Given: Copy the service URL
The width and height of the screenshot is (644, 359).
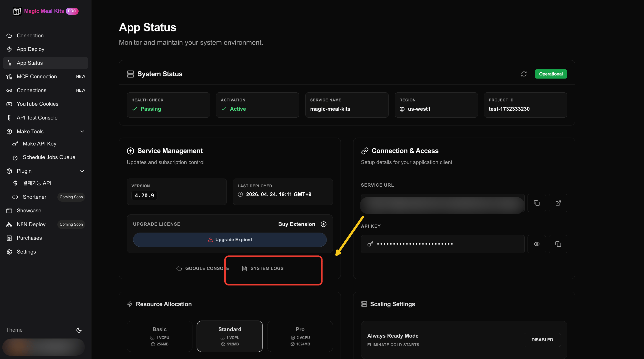Looking at the screenshot, I should (537, 203).
